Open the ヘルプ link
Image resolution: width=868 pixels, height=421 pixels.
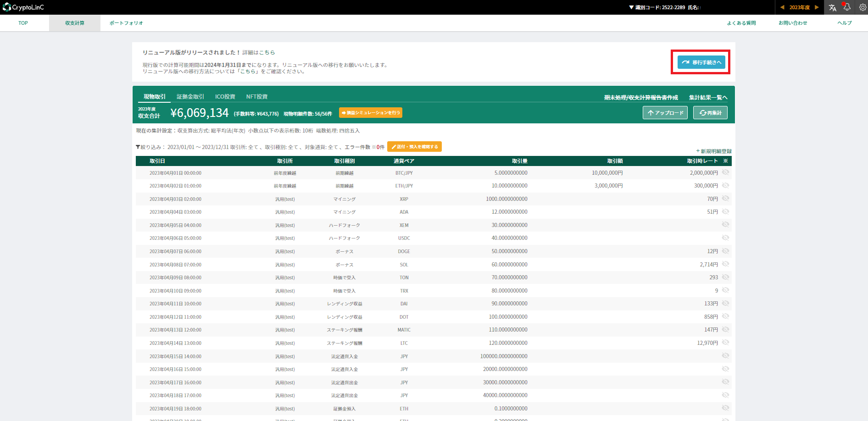click(845, 23)
